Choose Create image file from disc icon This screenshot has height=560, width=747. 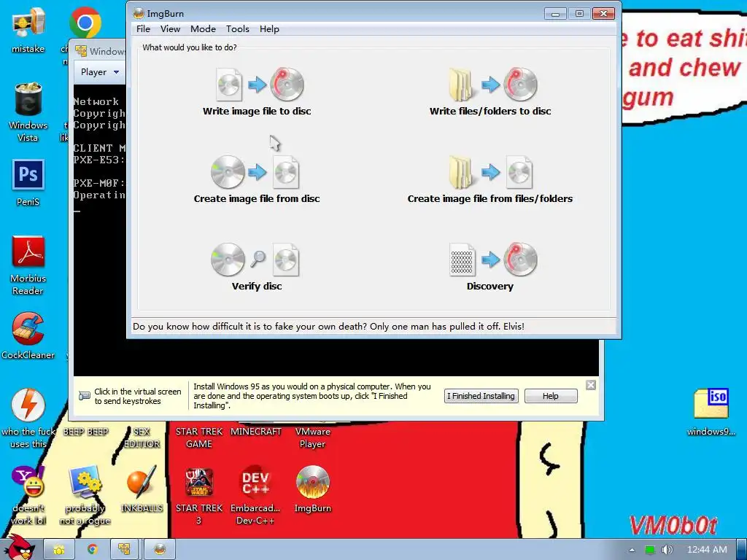[x=255, y=172]
